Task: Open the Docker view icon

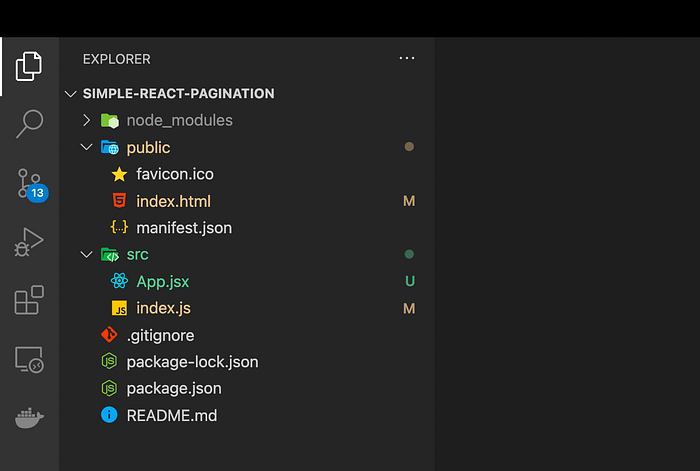Action: click(x=29, y=418)
